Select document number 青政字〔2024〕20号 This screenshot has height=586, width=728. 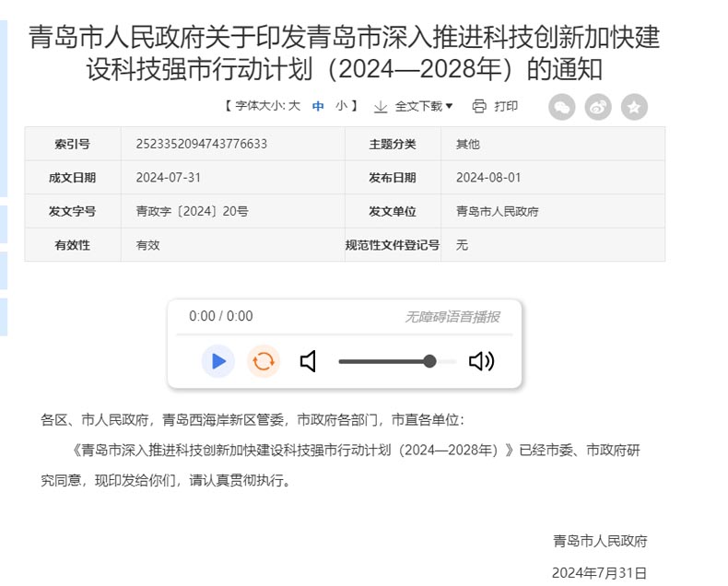pyautogui.click(x=193, y=211)
